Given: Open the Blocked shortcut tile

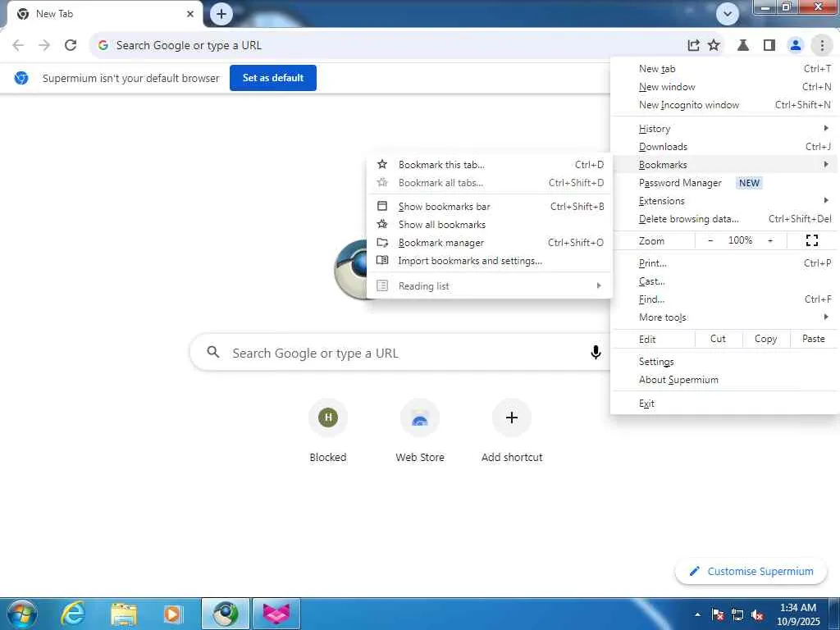Looking at the screenshot, I should click(328, 431).
